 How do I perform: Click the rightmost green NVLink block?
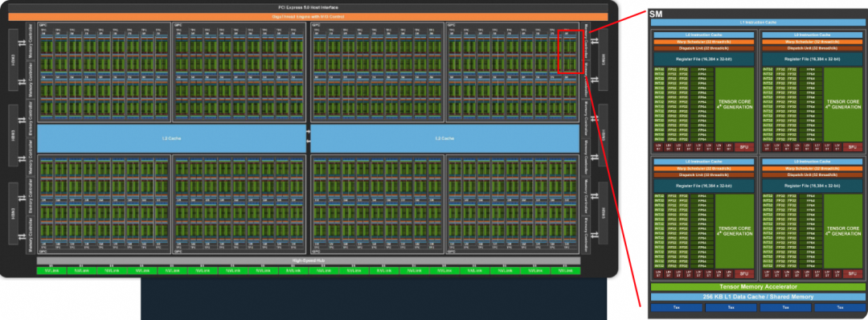click(565, 271)
